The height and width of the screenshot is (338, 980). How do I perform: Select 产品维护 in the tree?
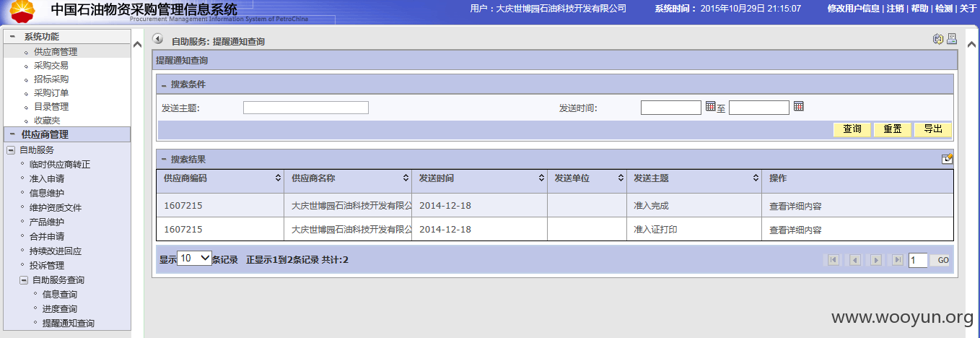[47, 222]
